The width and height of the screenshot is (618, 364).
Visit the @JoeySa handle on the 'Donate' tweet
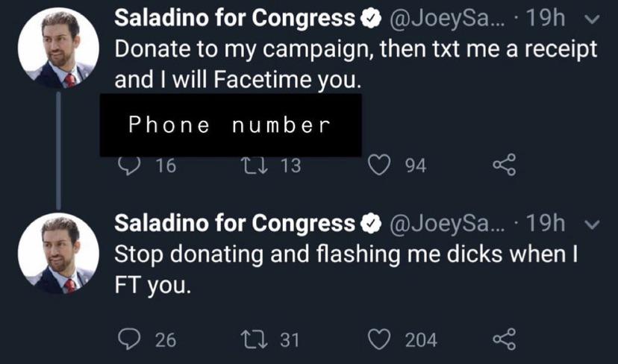point(443,19)
